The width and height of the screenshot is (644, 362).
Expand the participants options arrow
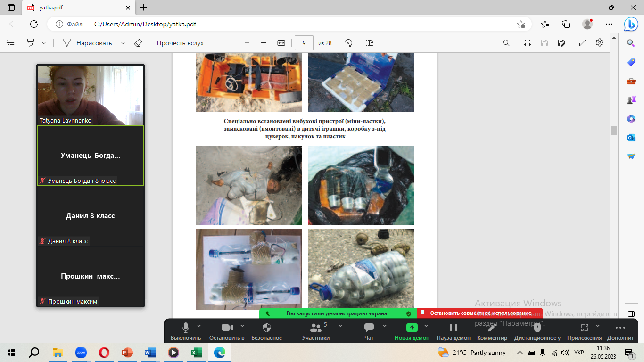point(340,326)
